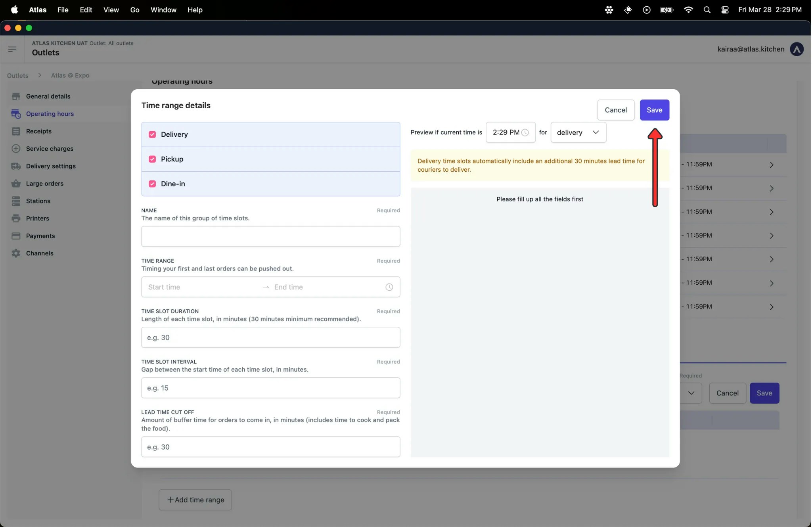Open the Window menu
The image size is (812, 527).
pyautogui.click(x=163, y=10)
